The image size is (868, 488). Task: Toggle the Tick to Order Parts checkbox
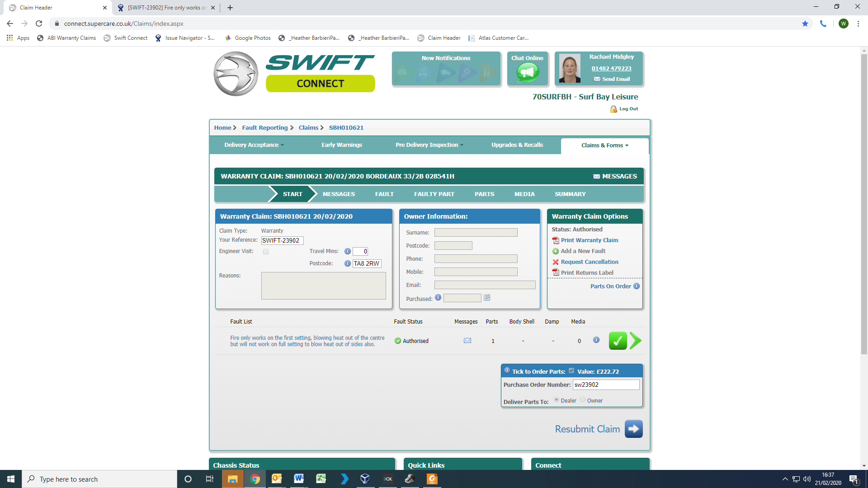571,371
